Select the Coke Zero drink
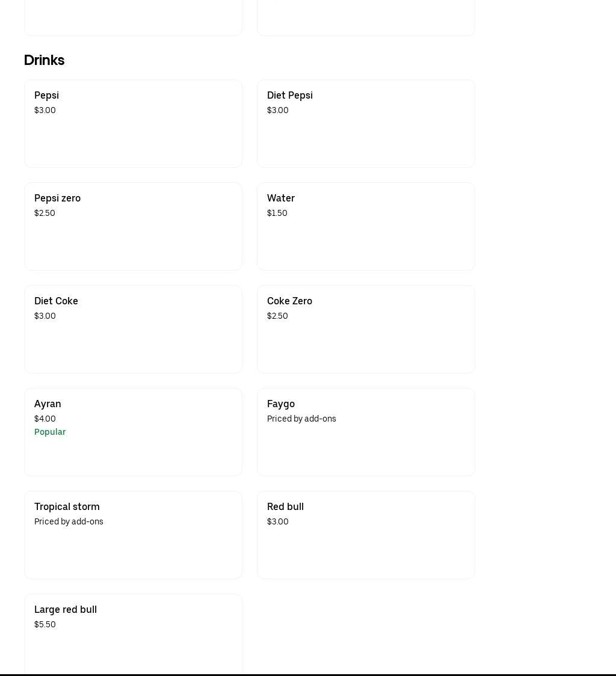Screen dimensions: 616x676 (366, 329)
